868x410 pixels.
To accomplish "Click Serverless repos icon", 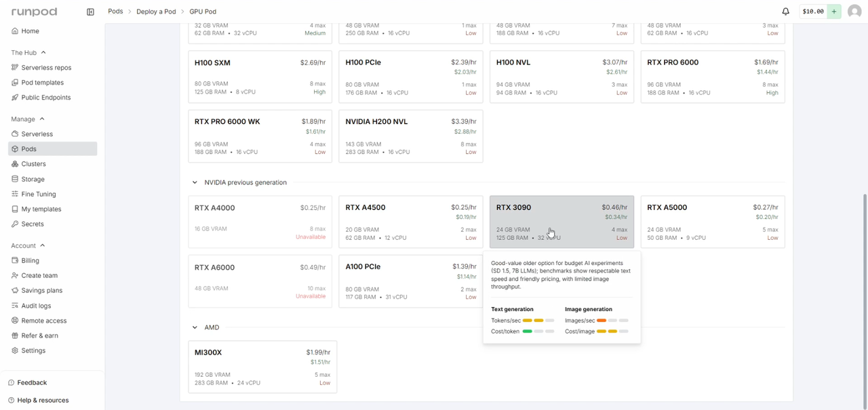I will (15, 68).
